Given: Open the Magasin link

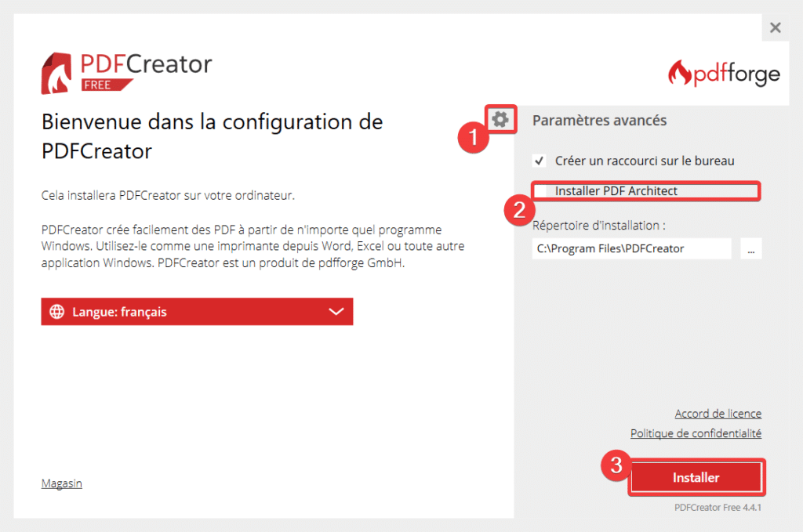Looking at the screenshot, I should pos(61,483).
